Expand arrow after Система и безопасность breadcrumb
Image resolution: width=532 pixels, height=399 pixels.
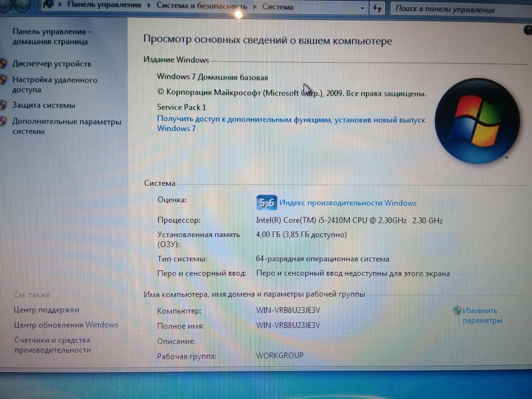pos(254,7)
